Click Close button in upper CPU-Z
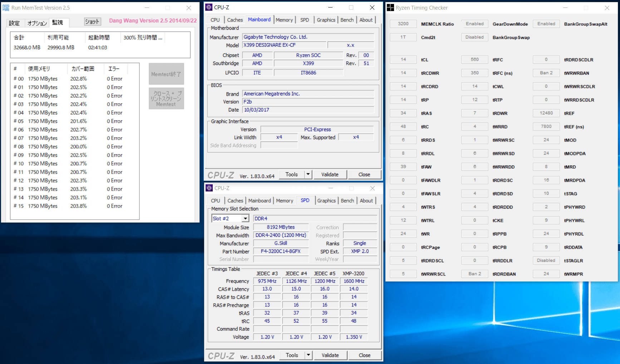The image size is (620, 364). coord(364,174)
